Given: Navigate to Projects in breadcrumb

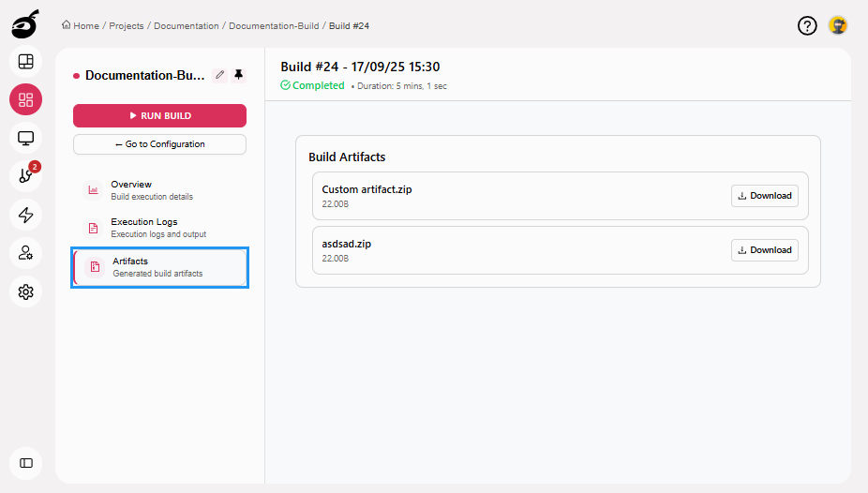Looking at the screenshot, I should coord(127,26).
